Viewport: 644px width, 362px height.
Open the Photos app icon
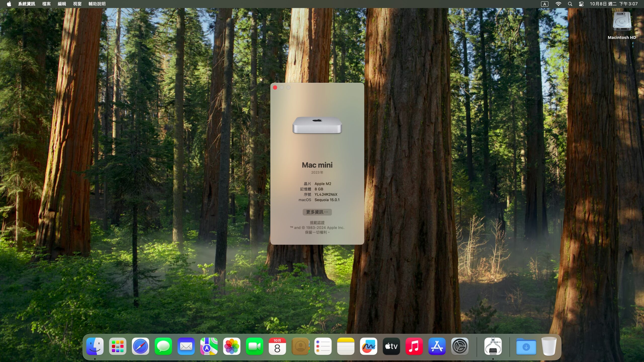(x=231, y=346)
